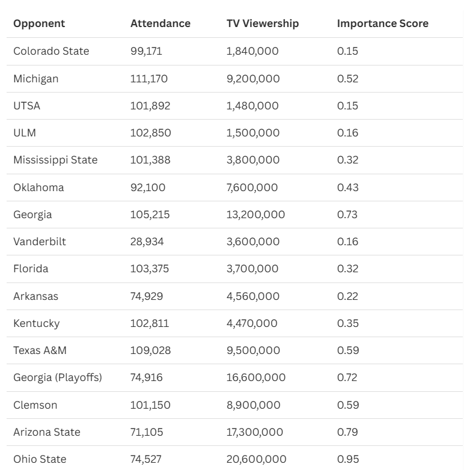Select the UTSA row name
Image resolution: width=464 pixels, height=476 pixels.
(27, 106)
